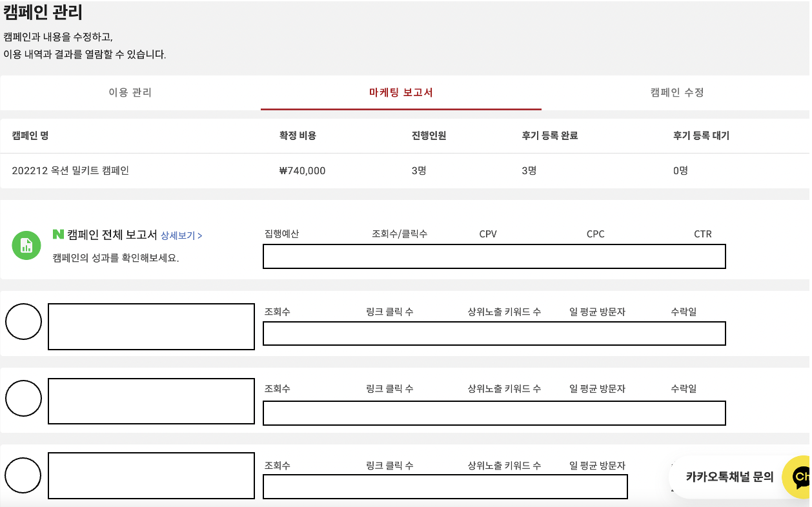Image resolution: width=812 pixels, height=507 pixels.
Task: Click the 집행예산 metrics input box
Action: tap(494, 256)
